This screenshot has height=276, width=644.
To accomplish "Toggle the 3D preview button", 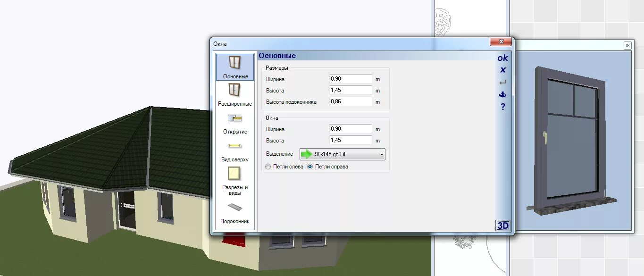I will pos(503,226).
